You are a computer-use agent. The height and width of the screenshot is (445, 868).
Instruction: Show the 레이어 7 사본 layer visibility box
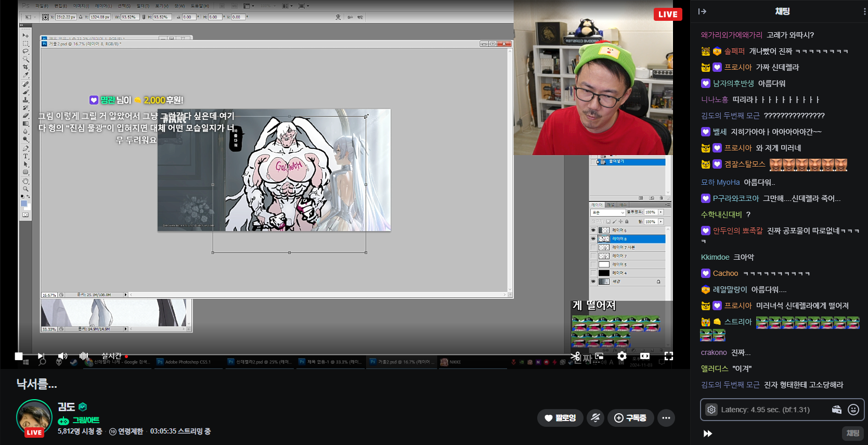(593, 247)
